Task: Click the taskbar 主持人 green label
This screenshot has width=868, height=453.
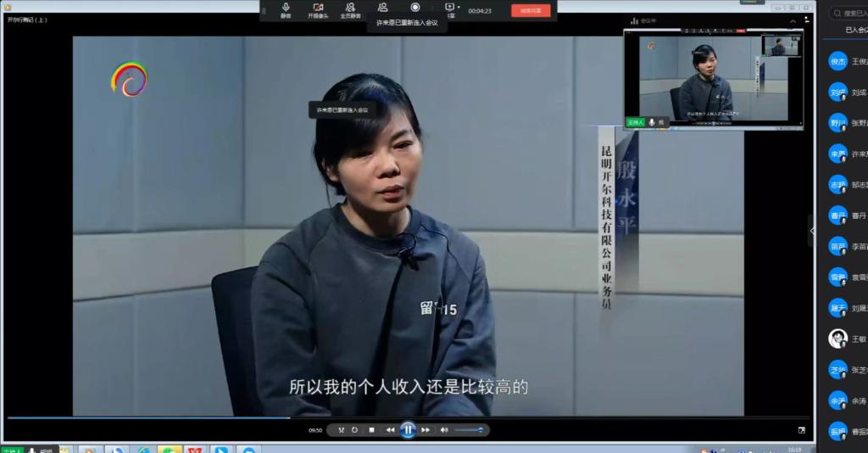Action: [12, 450]
